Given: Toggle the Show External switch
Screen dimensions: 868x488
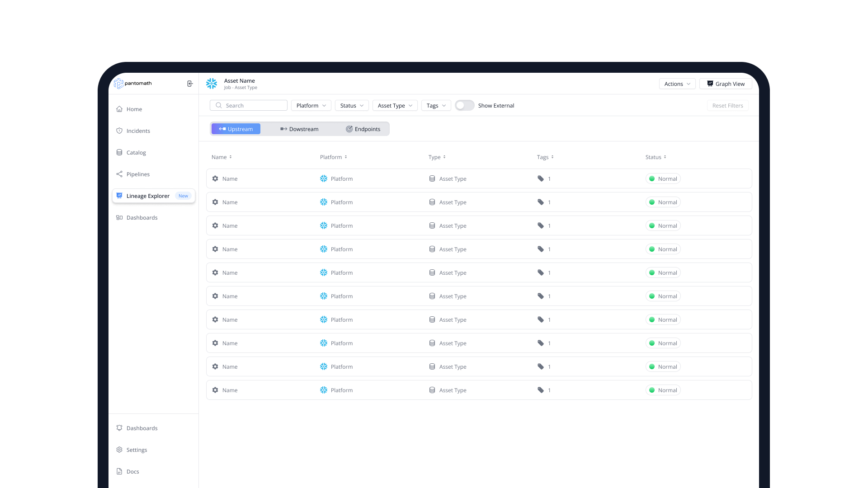Looking at the screenshot, I should click(465, 105).
